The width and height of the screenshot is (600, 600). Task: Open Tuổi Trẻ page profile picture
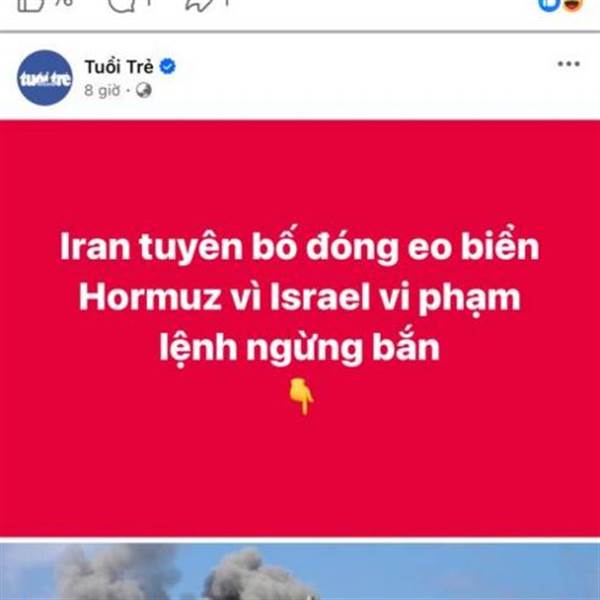(x=45, y=78)
